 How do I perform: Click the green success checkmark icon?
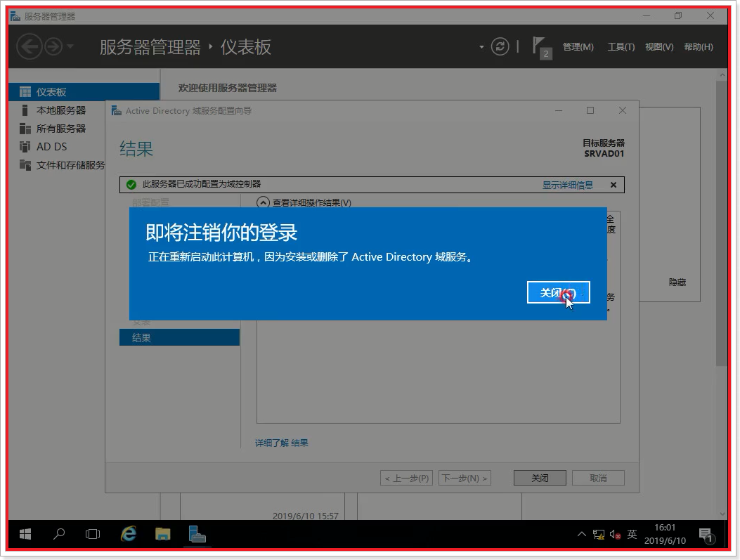pos(131,185)
